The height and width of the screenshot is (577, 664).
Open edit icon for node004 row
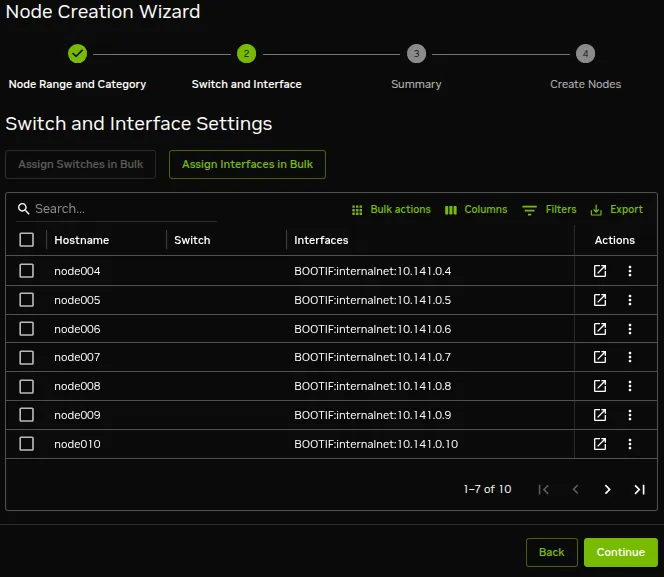[x=600, y=271]
